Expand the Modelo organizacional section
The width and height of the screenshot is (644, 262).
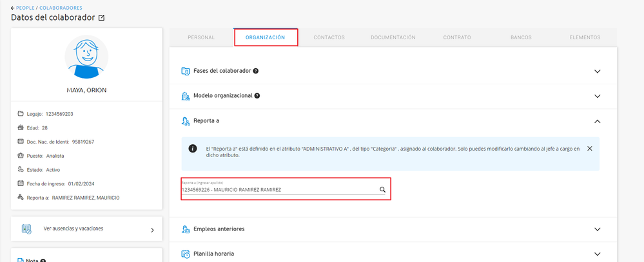pos(597,96)
